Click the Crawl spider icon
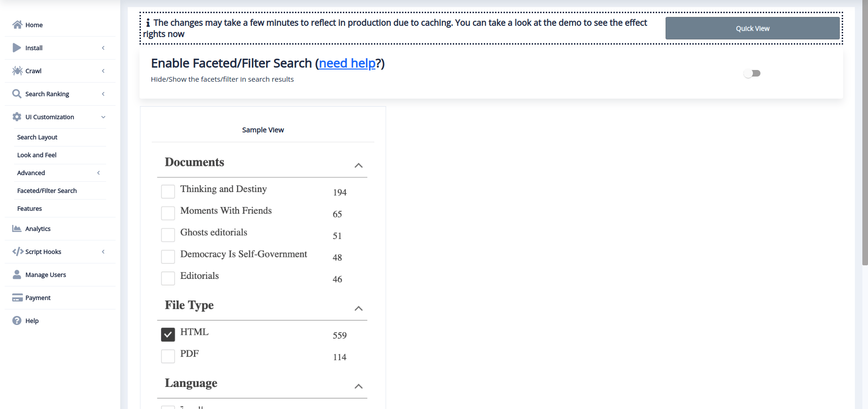 point(17,71)
